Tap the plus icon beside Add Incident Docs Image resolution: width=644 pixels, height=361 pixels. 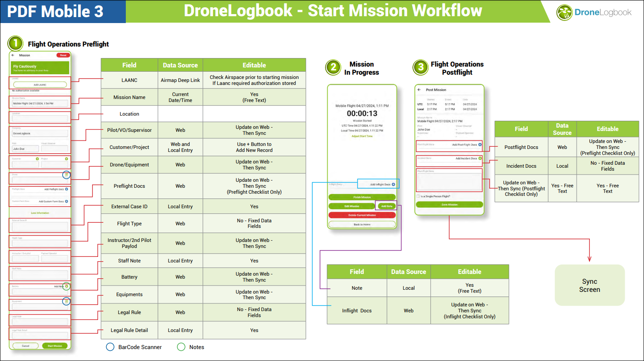tap(480, 158)
